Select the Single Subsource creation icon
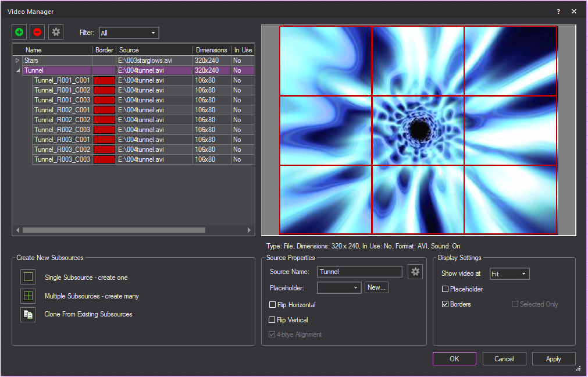 coord(27,278)
